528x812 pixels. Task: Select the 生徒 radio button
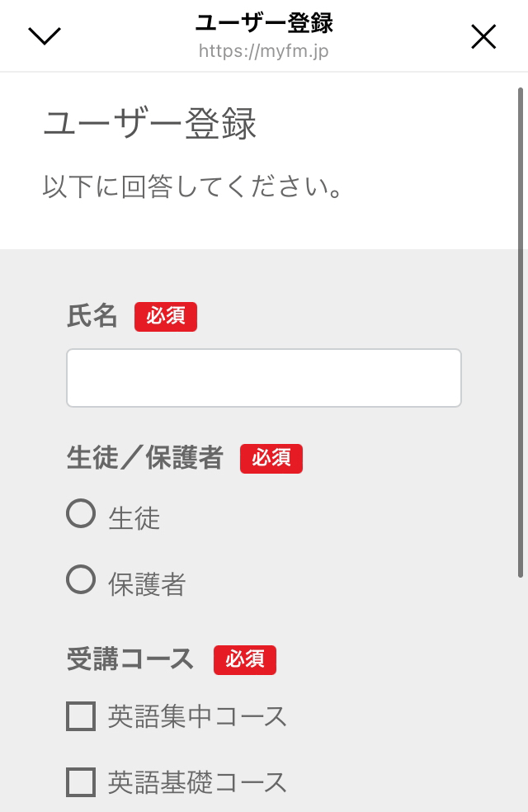tap(81, 514)
